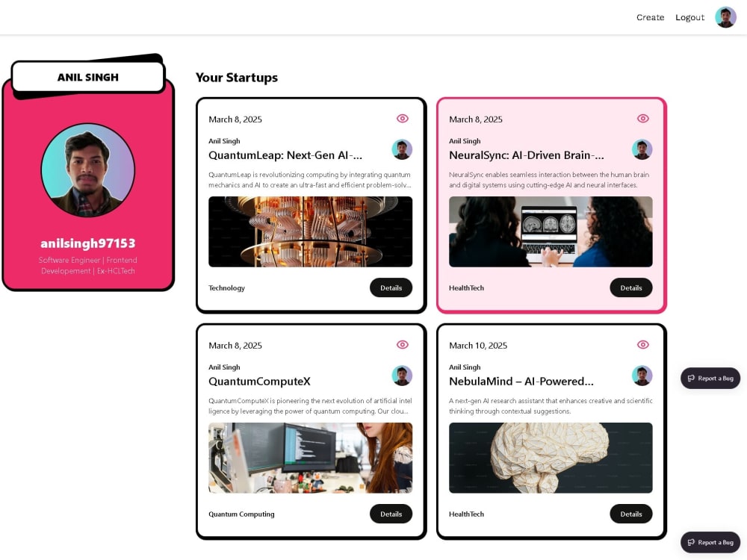The width and height of the screenshot is (747, 560).
Task: Click the Your Startups heading
Action: (237, 78)
